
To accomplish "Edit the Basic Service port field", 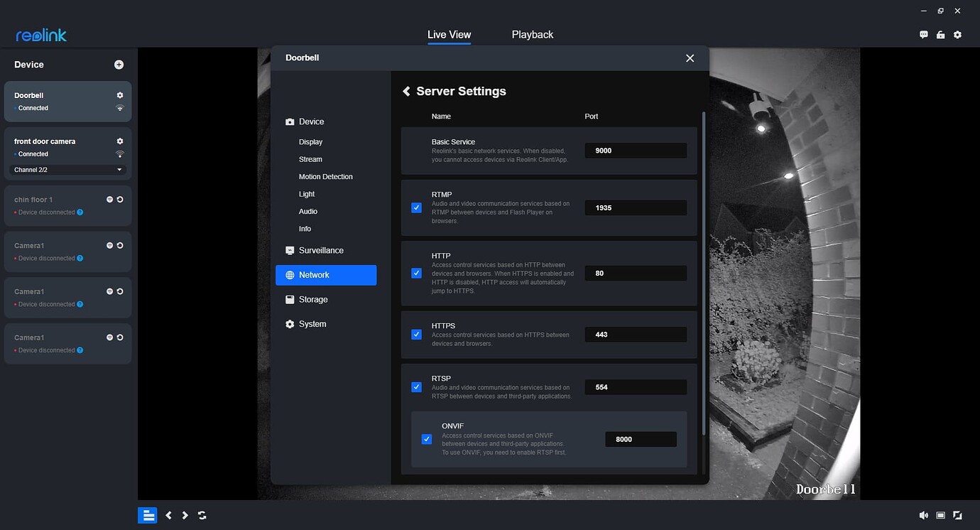I will pos(635,150).
